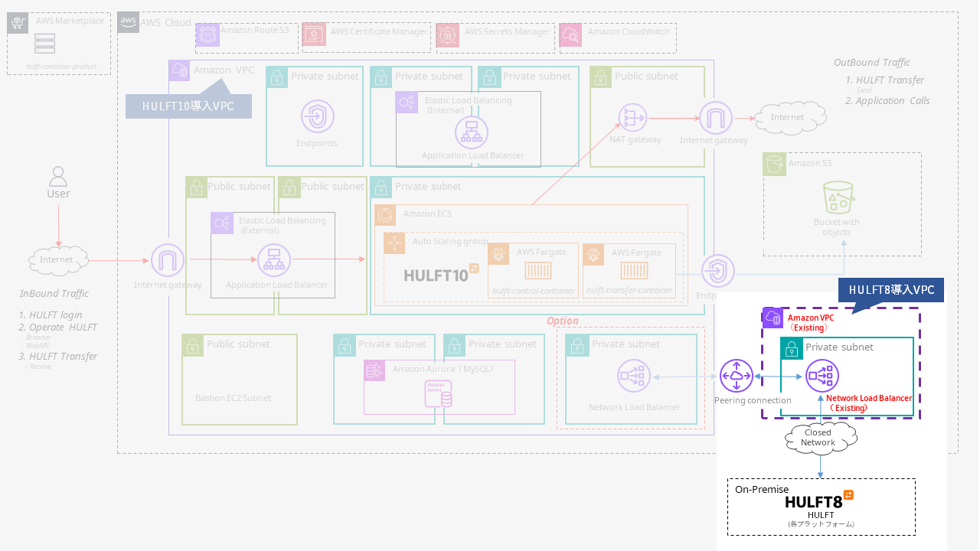980x551 pixels.
Task: Open the Network Load Balancer (Existing) icon
Action: pyautogui.click(x=822, y=376)
